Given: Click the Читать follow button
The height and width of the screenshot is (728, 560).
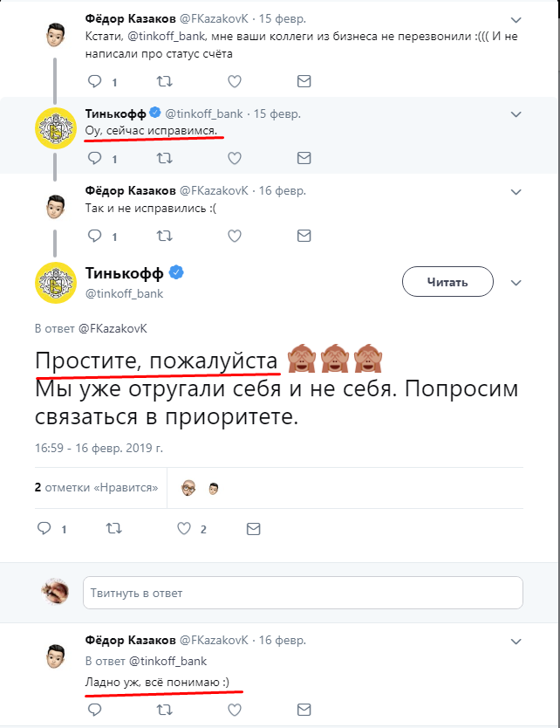Looking at the screenshot, I should tap(447, 282).
